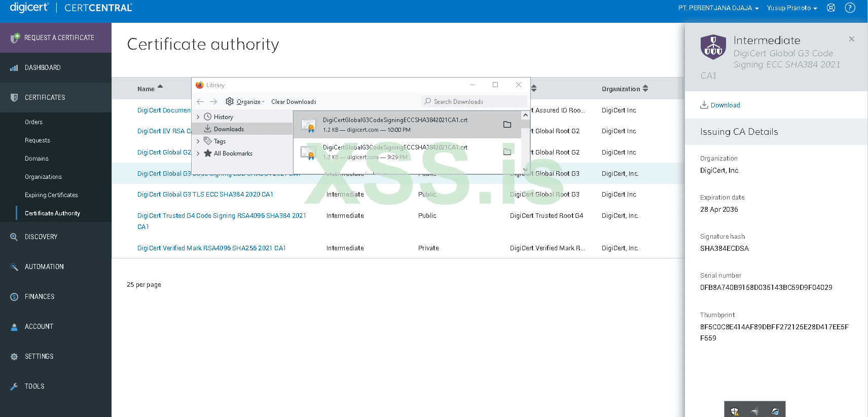This screenshot has width=868, height=417.
Task: Click the "Private" cell in the Verified Mark row
Action: coord(428,248)
